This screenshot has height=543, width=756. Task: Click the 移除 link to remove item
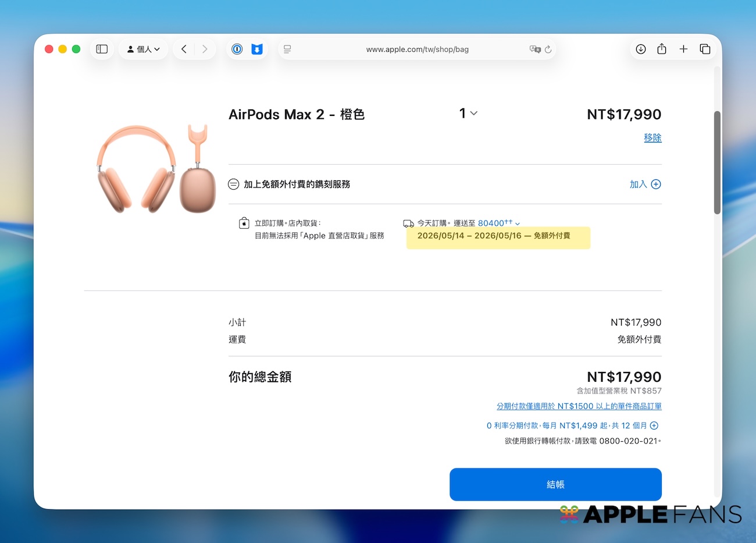[x=652, y=138]
